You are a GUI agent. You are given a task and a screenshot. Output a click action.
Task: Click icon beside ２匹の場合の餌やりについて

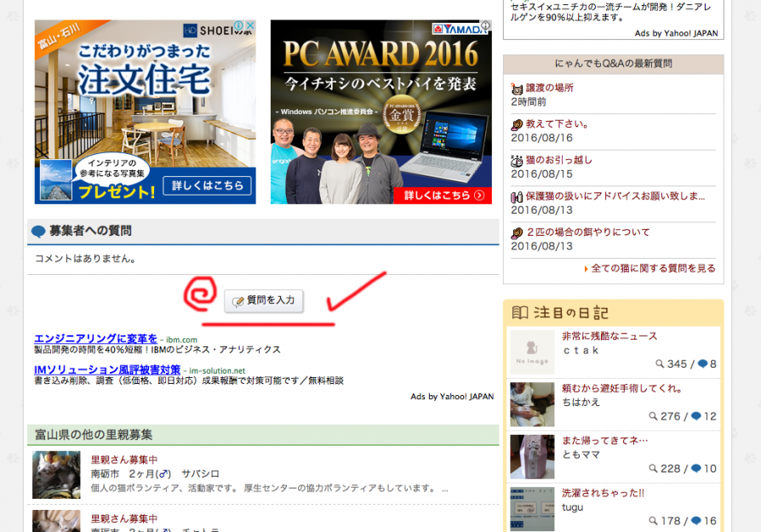(x=517, y=232)
